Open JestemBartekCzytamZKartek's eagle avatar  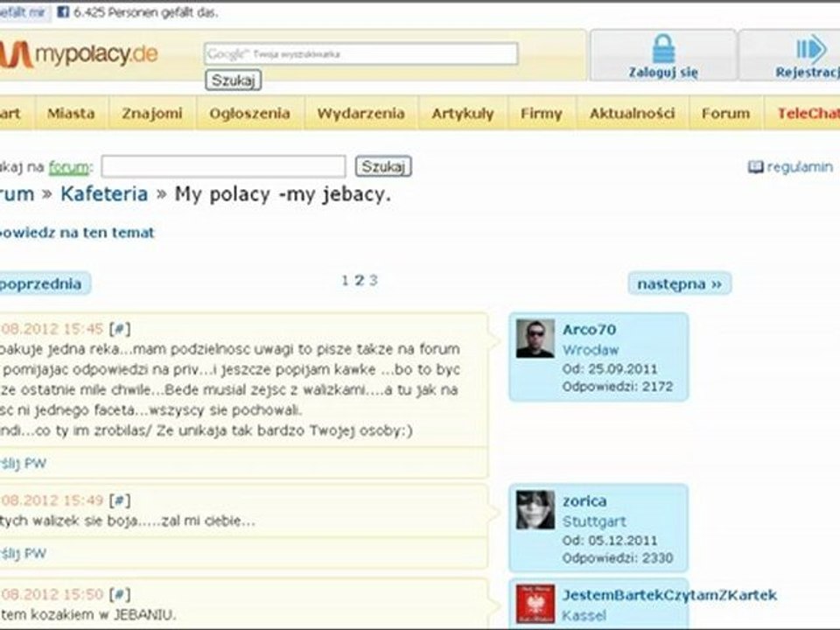(535, 604)
